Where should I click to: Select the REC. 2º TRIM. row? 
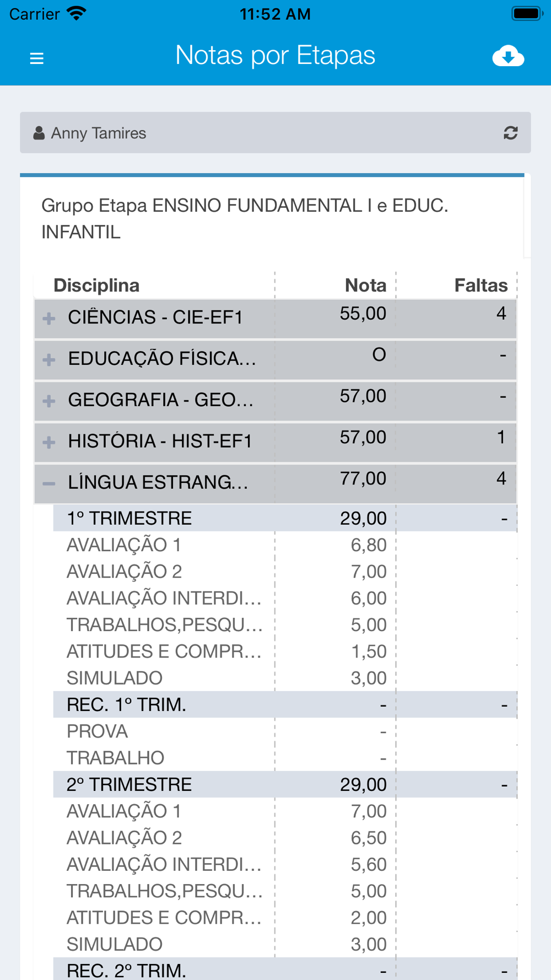285,969
